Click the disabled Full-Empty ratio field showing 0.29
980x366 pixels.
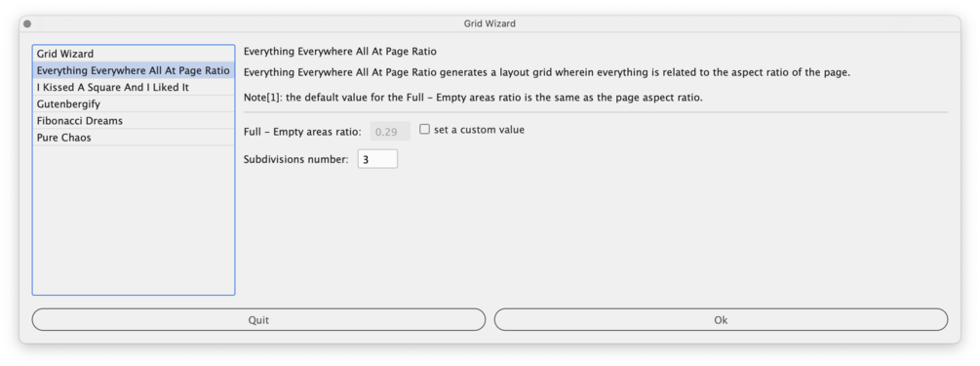point(390,131)
